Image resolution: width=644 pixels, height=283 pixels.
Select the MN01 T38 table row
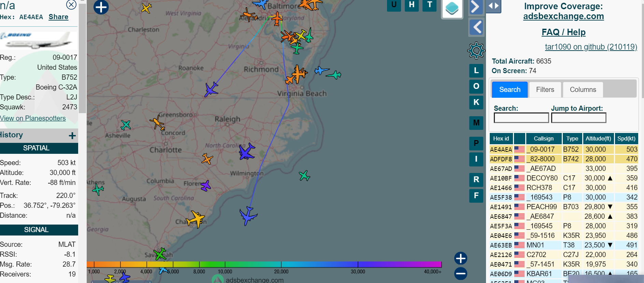coord(564,245)
